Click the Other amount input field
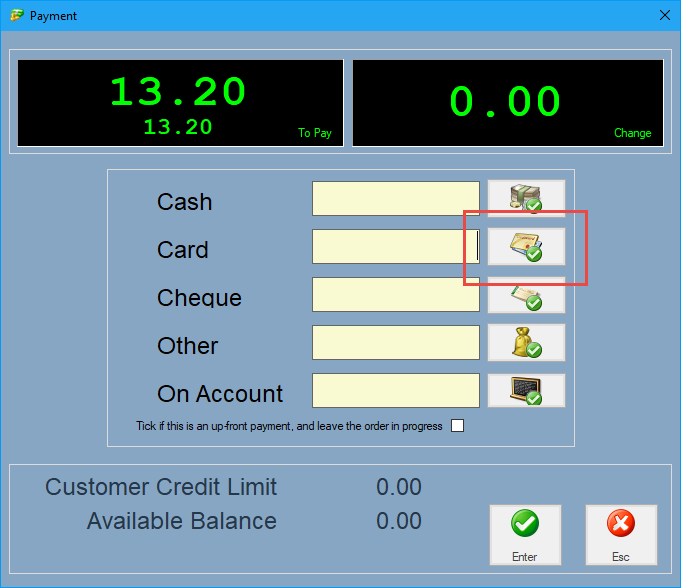Image resolution: width=681 pixels, height=588 pixels. point(396,343)
